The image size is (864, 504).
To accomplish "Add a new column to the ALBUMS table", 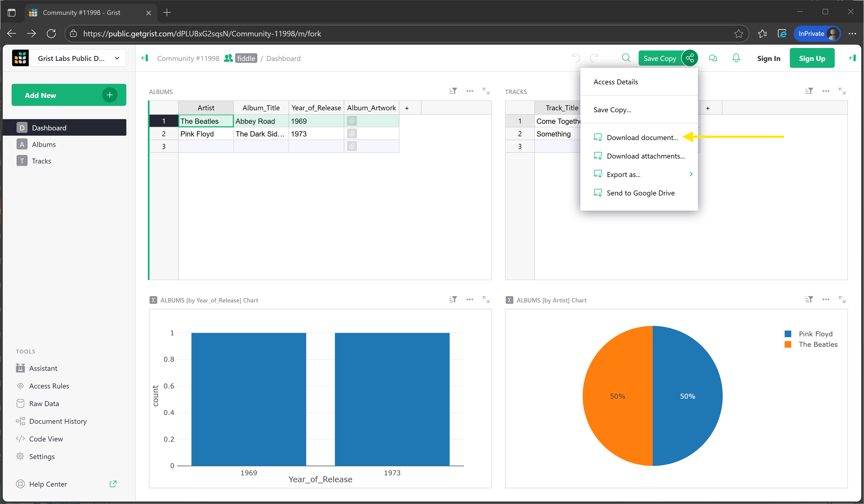I will 407,108.
